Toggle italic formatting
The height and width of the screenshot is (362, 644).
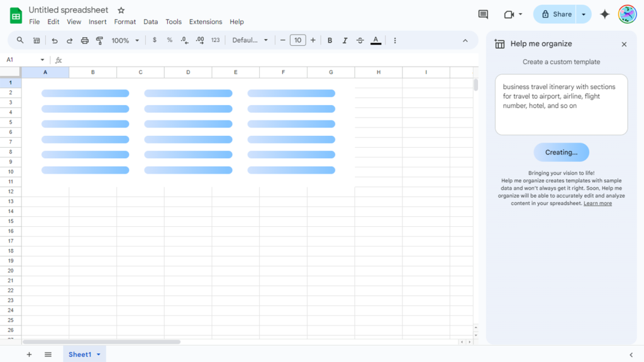pos(345,40)
